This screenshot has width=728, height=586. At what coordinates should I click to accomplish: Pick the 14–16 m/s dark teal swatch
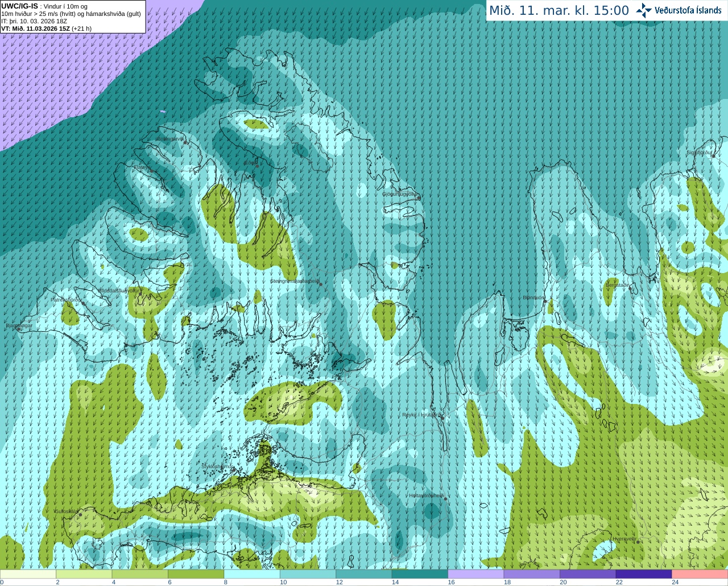point(420,574)
